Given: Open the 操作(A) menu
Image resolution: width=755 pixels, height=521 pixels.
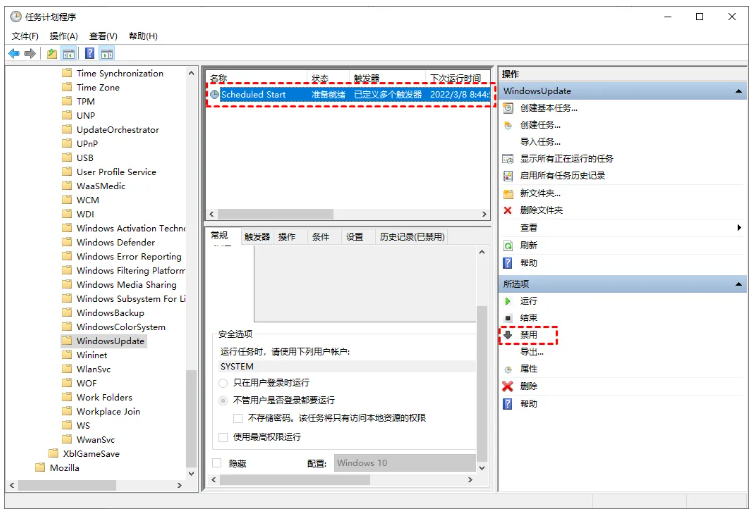Looking at the screenshot, I should [x=64, y=36].
